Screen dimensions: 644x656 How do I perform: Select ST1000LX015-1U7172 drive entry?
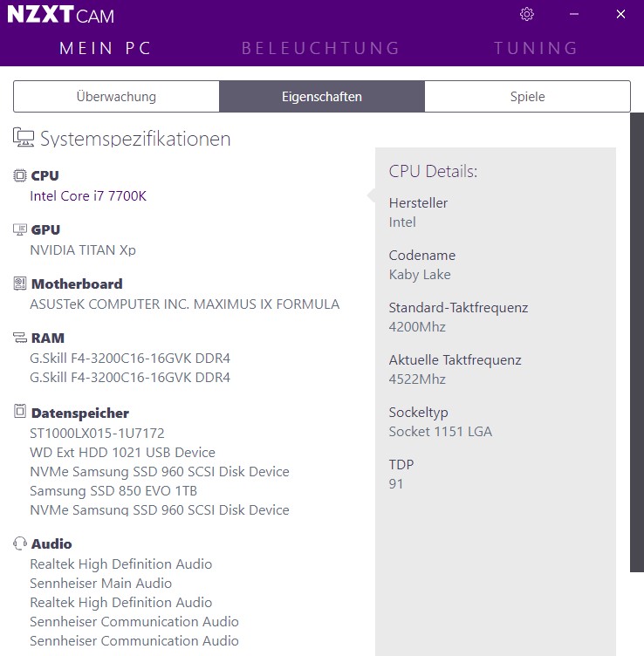(97, 433)
